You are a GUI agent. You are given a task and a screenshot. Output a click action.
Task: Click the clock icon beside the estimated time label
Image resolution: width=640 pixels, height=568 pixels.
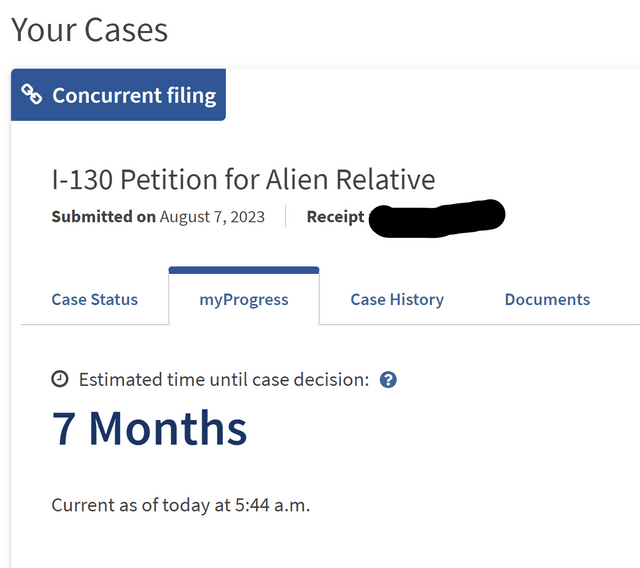[60, 379]
